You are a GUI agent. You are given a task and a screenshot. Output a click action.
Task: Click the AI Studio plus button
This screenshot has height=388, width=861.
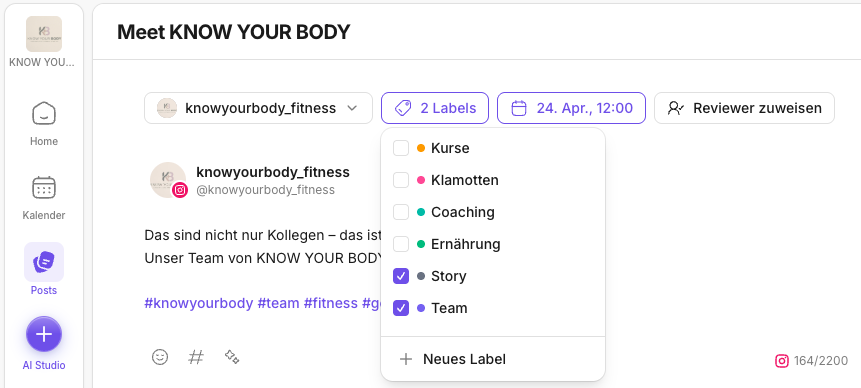tap(44, 334)
